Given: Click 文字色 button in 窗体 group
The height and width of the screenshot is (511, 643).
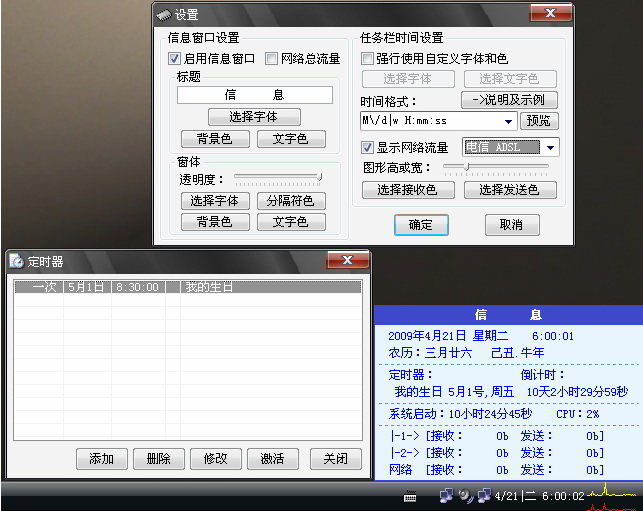Looking at the screenshot, I should click(x=291, y=222).
